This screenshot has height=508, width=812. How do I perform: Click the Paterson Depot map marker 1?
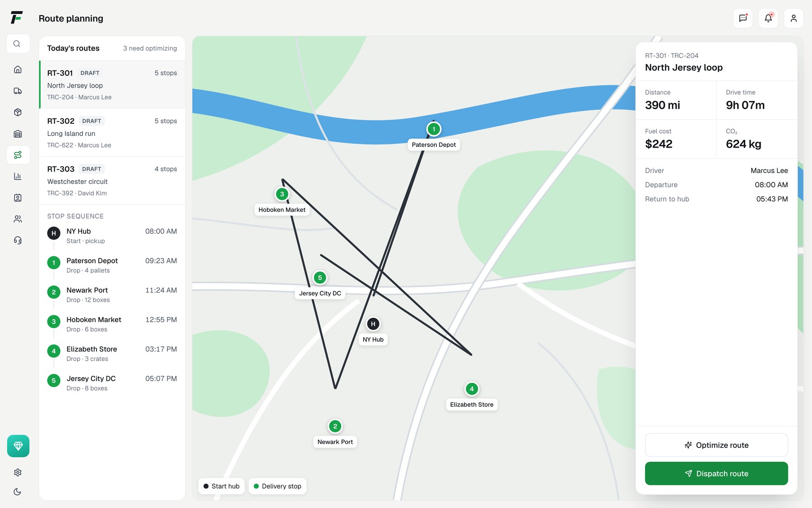(x=434, y=129)
